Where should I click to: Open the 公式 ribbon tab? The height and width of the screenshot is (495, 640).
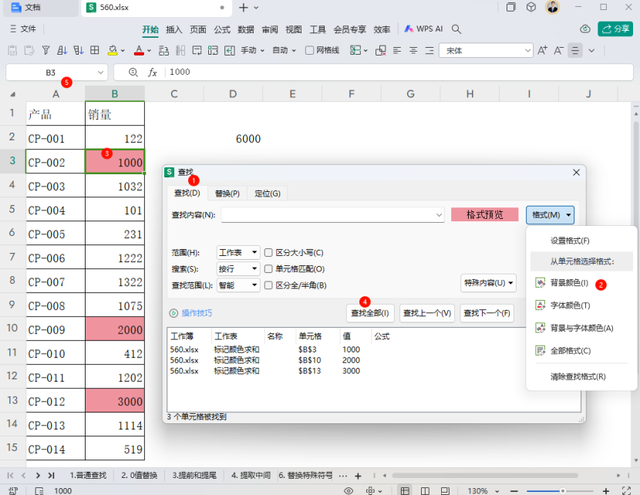(222, 29)
